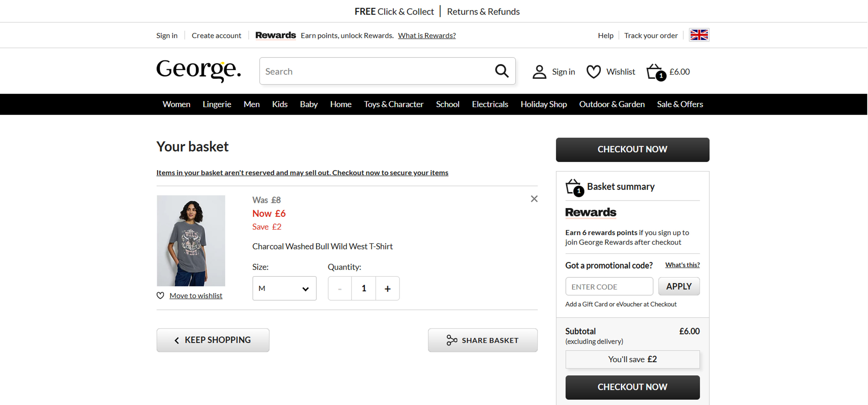This screenshot has width=868, height=405.
Task: Open the Men menu
Action: click(251, 104)
